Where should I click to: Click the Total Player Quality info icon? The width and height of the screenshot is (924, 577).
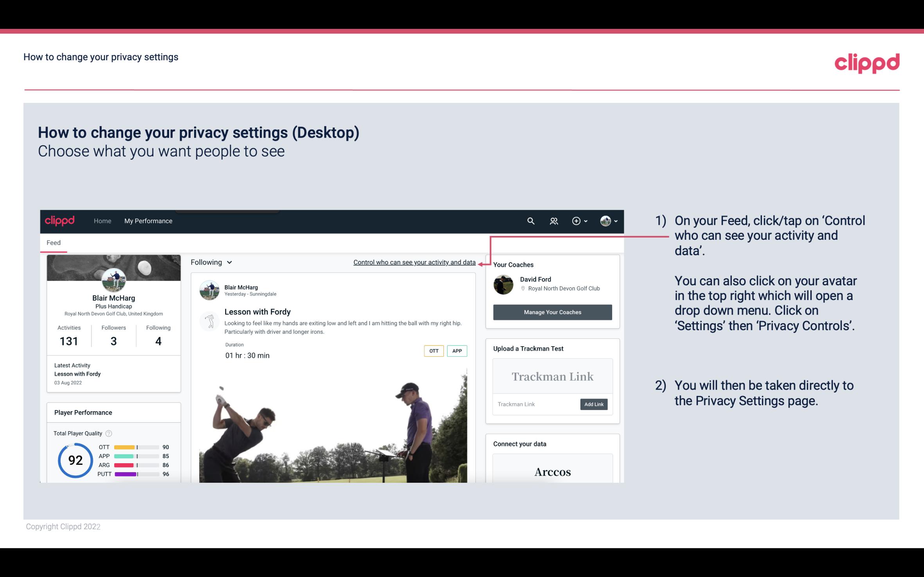[110, 433]
